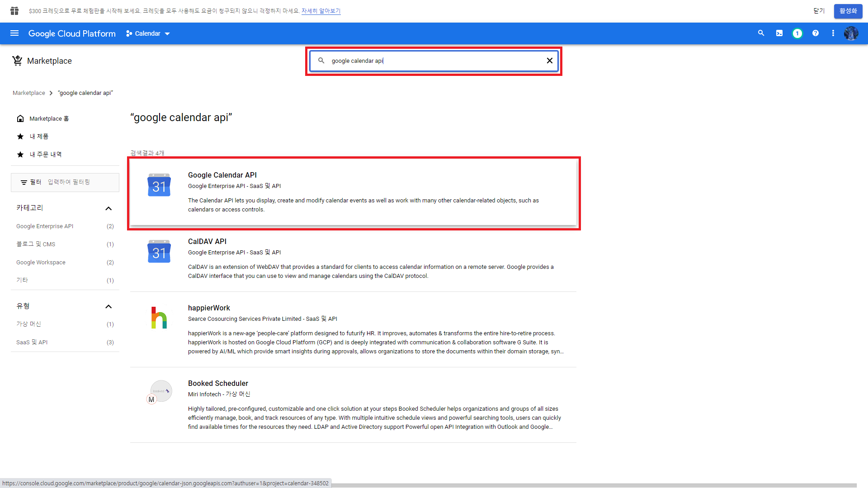Open the Booked Scheduler result title
The image size is (868, 488).
point(218,384)
